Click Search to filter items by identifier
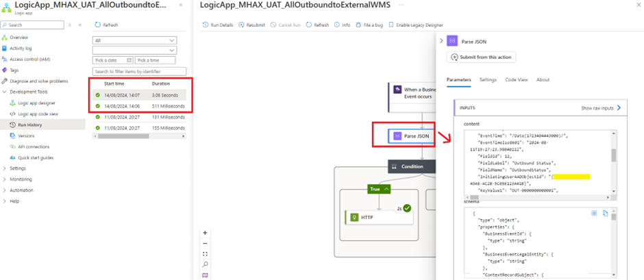This screenshot has width=644, height=280. point(139,71)
